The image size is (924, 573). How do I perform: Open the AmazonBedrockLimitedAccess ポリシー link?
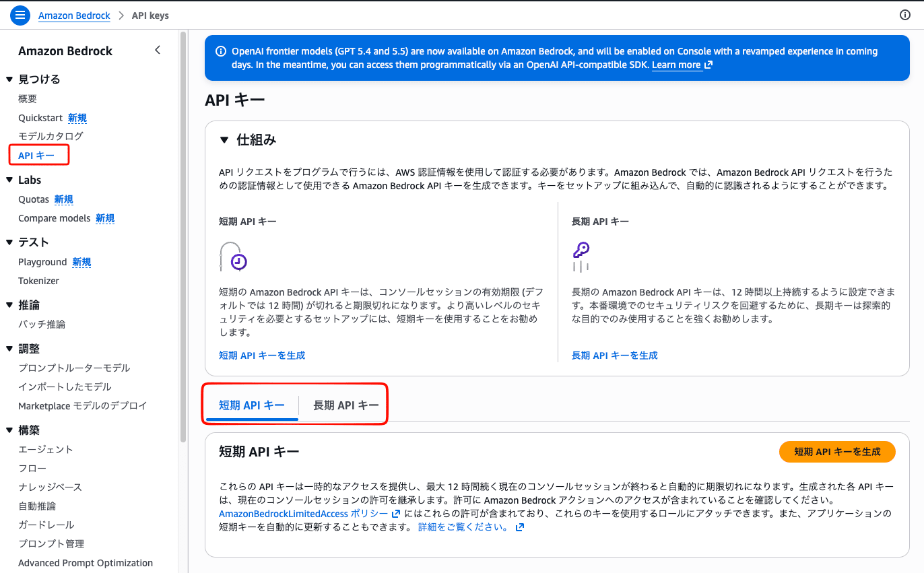coord(304,514)
